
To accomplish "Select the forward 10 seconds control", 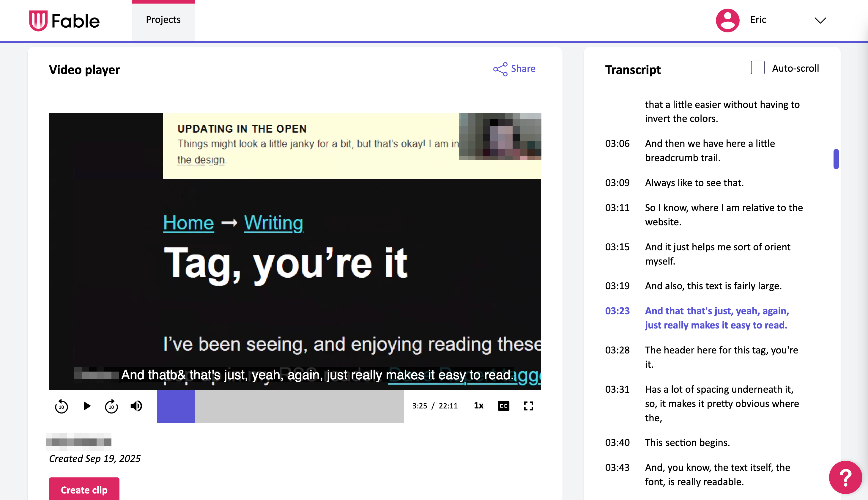I will [x=111, y=406].
